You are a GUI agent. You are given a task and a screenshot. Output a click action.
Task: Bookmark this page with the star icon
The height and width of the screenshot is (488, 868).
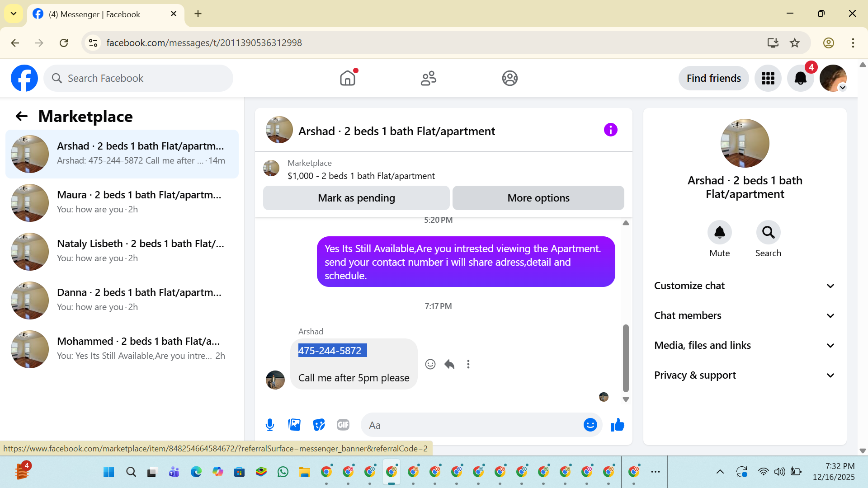click(x=795, y=43)
